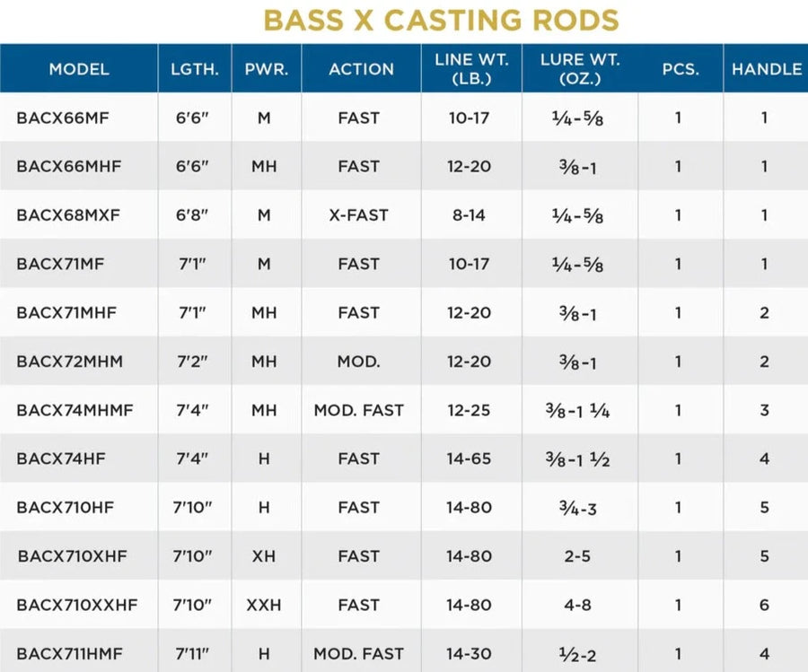Select the 7'2" length cell
This screenshot has height=672, width=808.
click(x=195, y=362)
